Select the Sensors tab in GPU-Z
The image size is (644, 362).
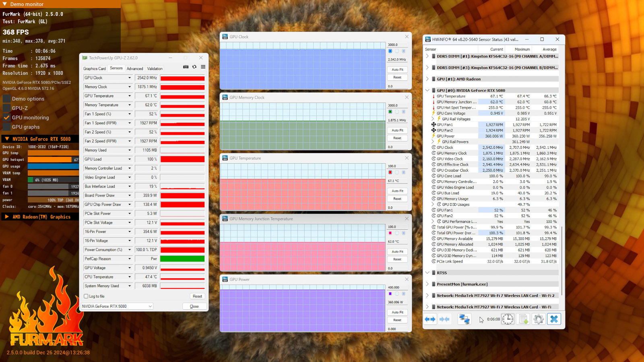[x=116, y=68]
